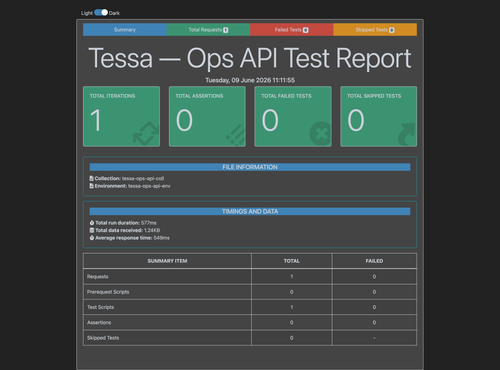The image size is (500, 370).
Task: Select the Total Skipped Tests card
Action: (378, 116)
